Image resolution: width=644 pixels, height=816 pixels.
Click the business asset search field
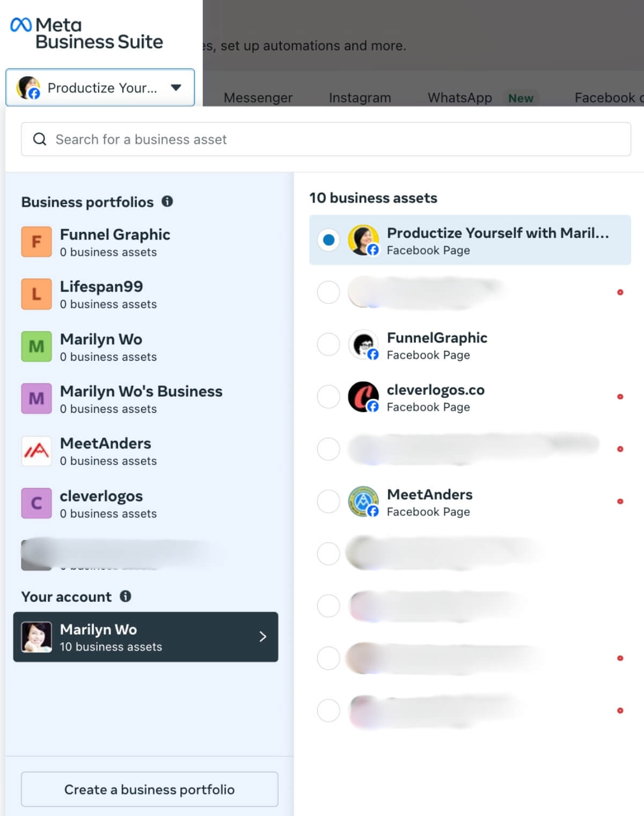click(215, 139)
